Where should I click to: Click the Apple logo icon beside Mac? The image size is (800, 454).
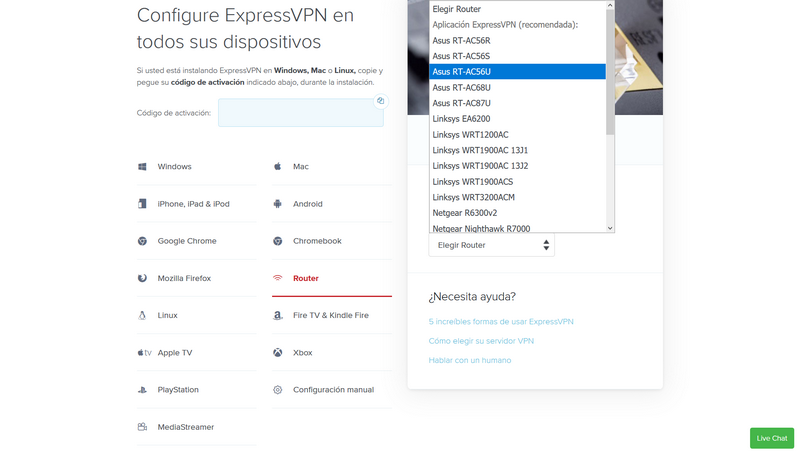point(278,166)
